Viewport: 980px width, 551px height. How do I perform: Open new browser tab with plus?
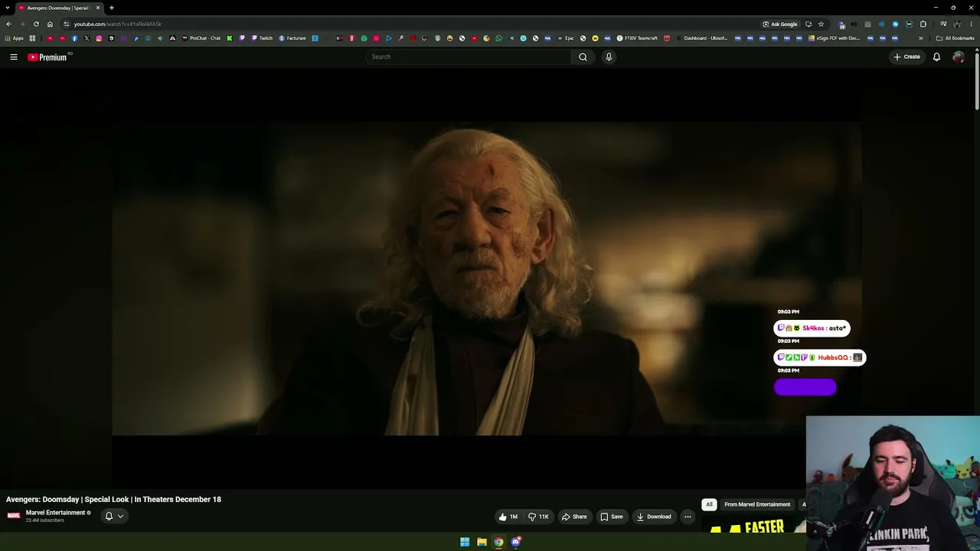[111, 8]
